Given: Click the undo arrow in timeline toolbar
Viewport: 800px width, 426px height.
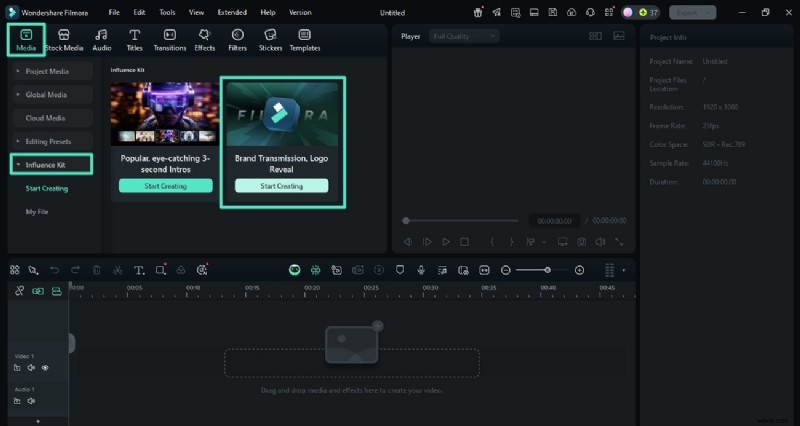Looking at the screenshot, I should point(54,270).
